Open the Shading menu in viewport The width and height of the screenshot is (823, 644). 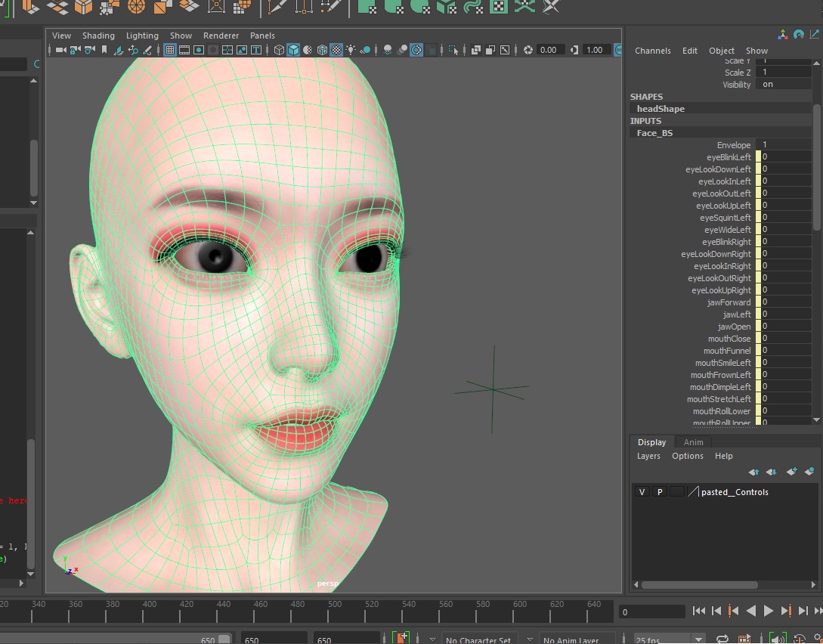98,36
